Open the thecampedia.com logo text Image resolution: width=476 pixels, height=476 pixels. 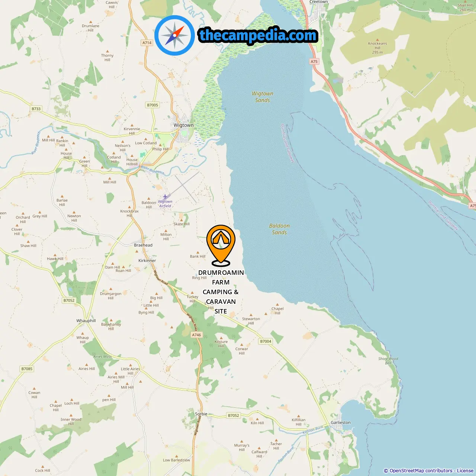(258, 36)
